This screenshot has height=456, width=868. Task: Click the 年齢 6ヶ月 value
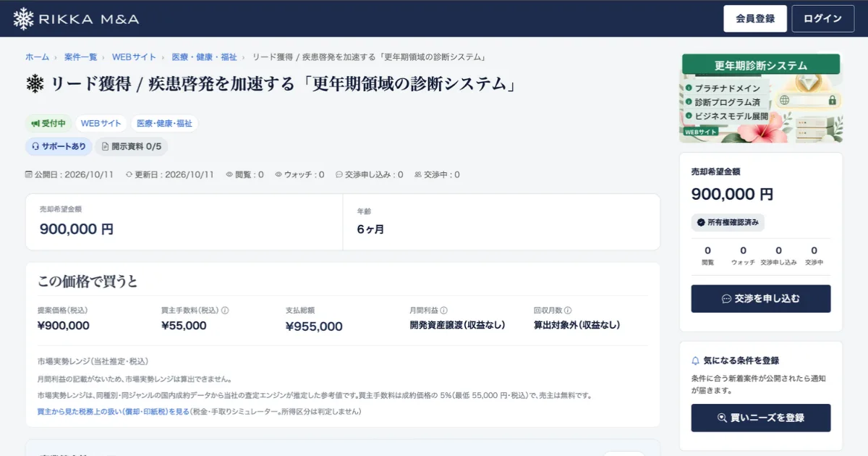pos(370,229)
